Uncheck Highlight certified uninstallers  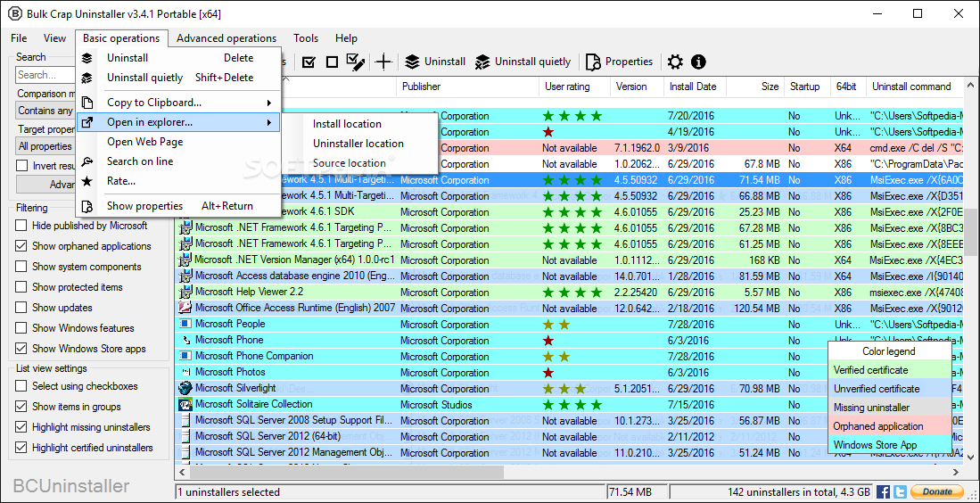pos(21,448)
